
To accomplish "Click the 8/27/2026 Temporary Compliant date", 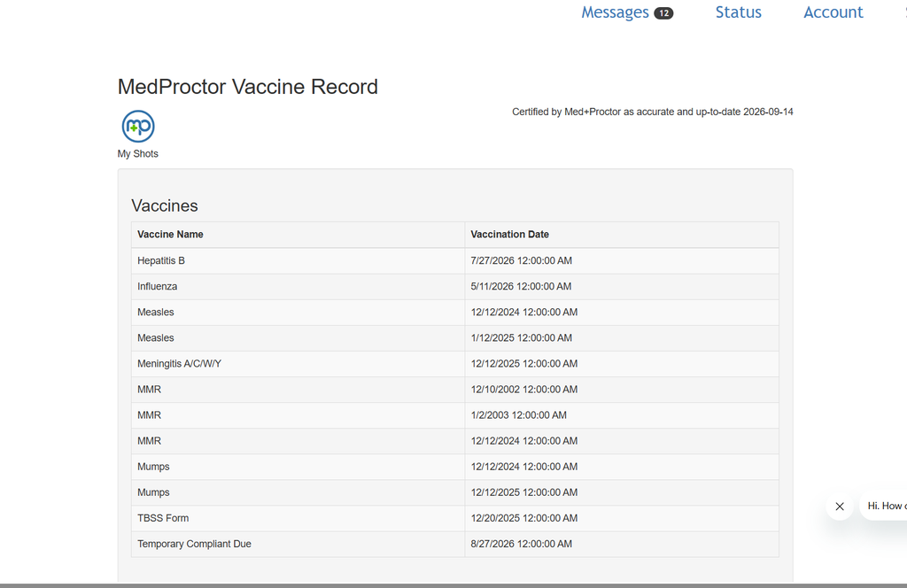I will [521, 544].
